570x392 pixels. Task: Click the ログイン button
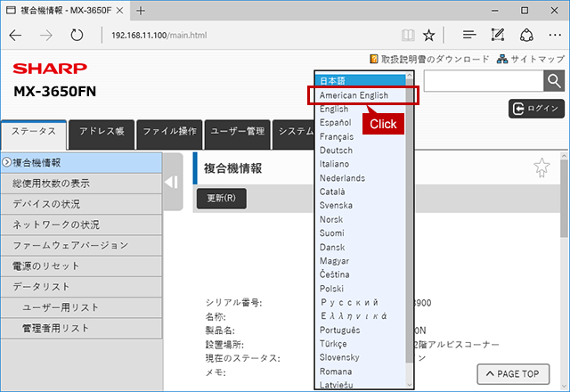click(536, 109)
